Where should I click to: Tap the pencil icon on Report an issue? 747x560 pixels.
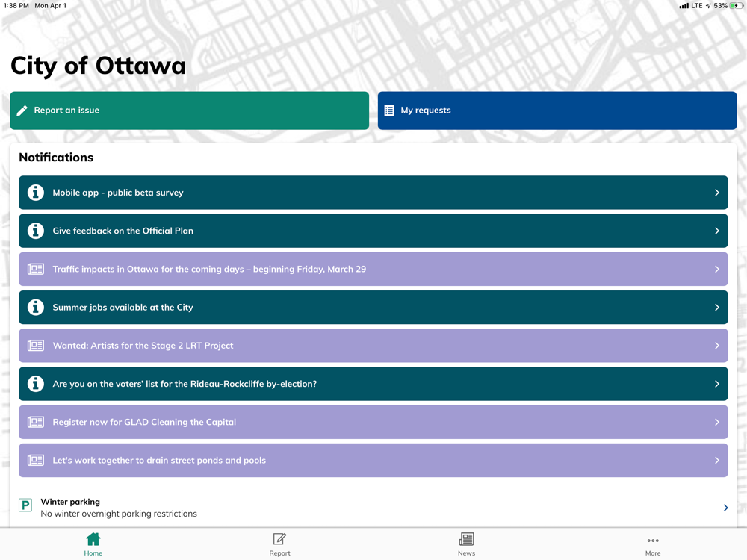[22, 111]
